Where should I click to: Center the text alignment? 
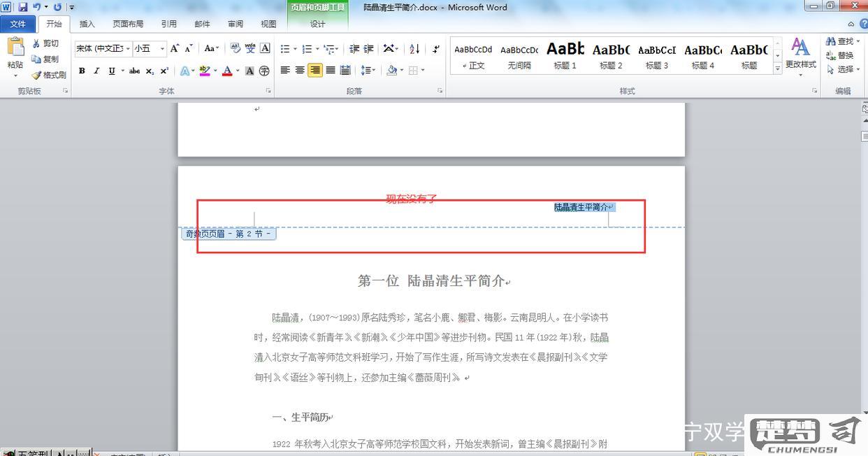point(300,70)
